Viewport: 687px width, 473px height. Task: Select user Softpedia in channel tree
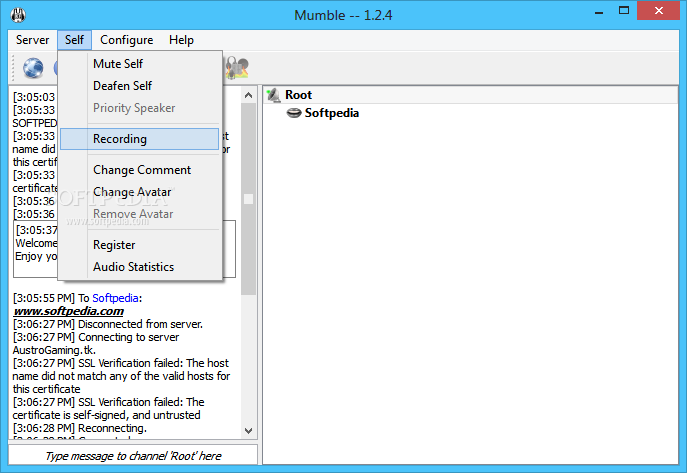(x=332, y=113)
